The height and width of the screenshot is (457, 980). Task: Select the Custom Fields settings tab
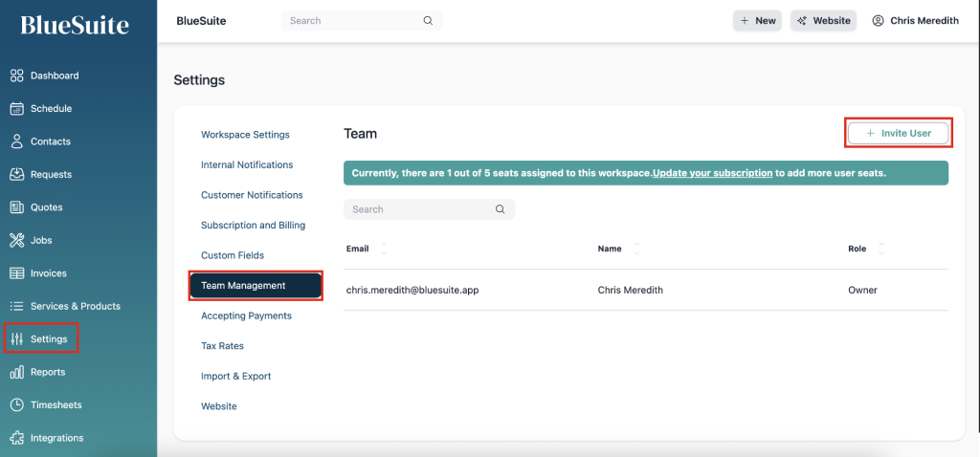(x=233, y=255)
